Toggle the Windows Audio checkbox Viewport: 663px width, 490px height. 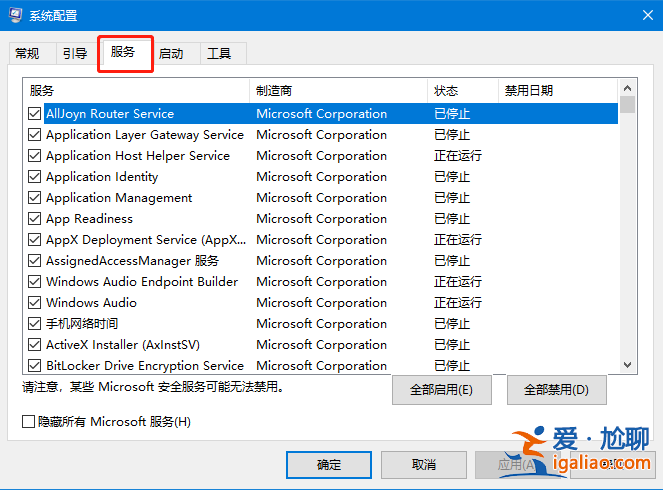34,303
